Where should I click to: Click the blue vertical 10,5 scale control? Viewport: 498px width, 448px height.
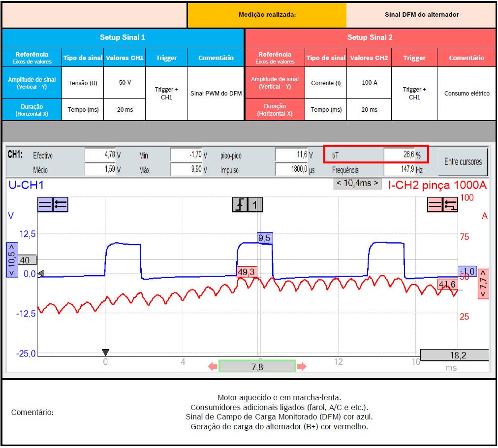coord(12,258)
